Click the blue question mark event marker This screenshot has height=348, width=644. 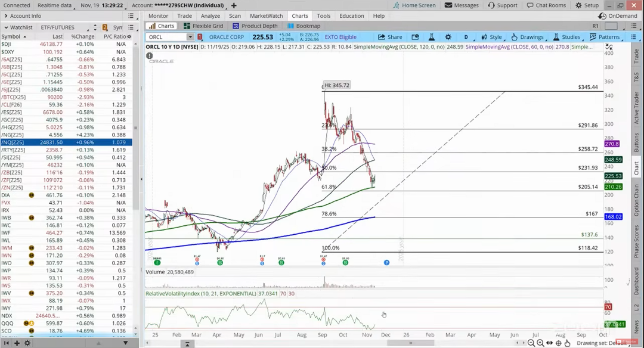386,262
